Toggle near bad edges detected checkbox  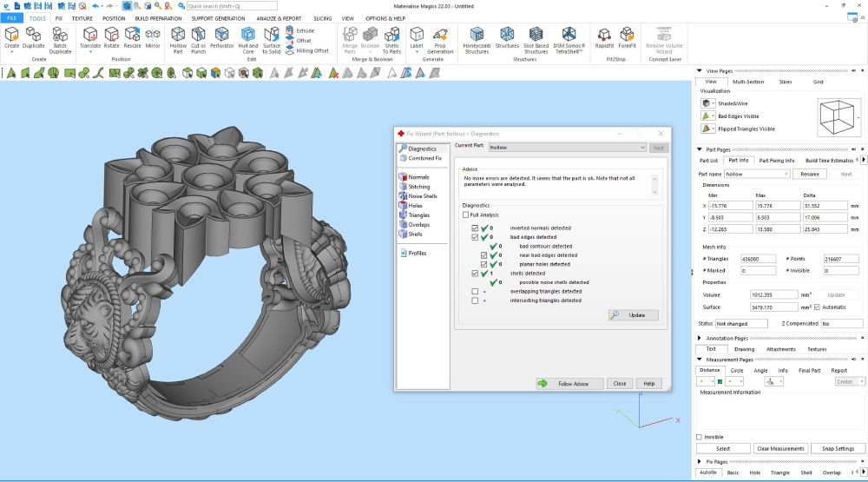[x=483, y=255]
